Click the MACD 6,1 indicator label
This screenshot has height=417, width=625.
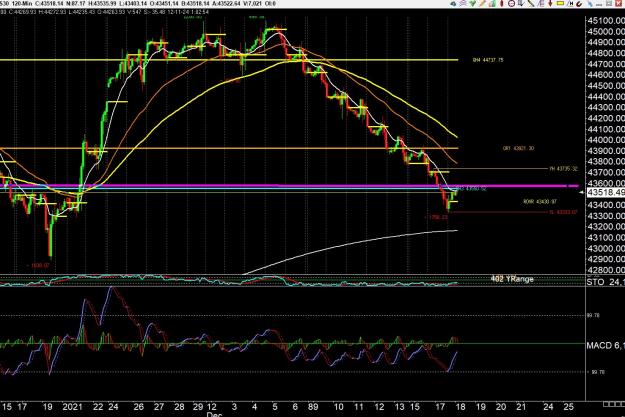point(605,345)
